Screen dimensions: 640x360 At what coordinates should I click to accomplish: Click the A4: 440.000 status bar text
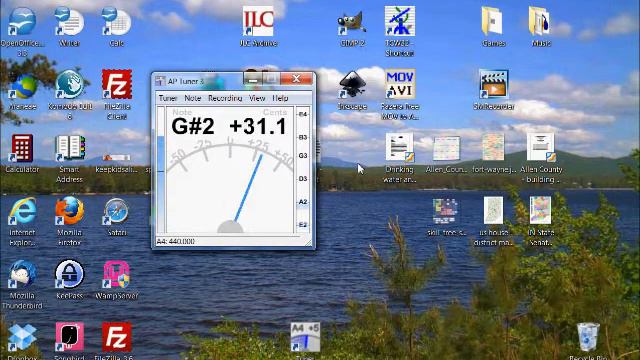coord(176,242)
